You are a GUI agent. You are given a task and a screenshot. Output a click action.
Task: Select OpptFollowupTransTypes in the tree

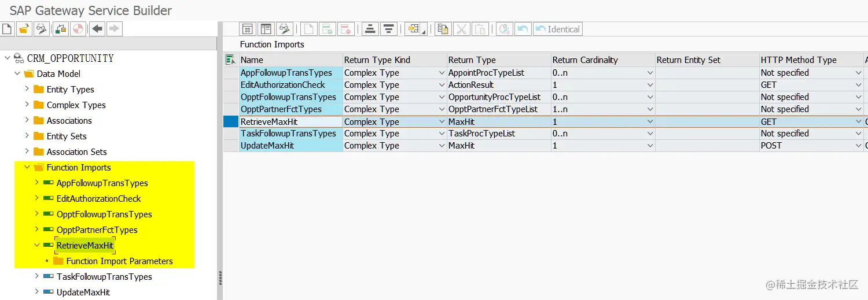coord(104,214)
